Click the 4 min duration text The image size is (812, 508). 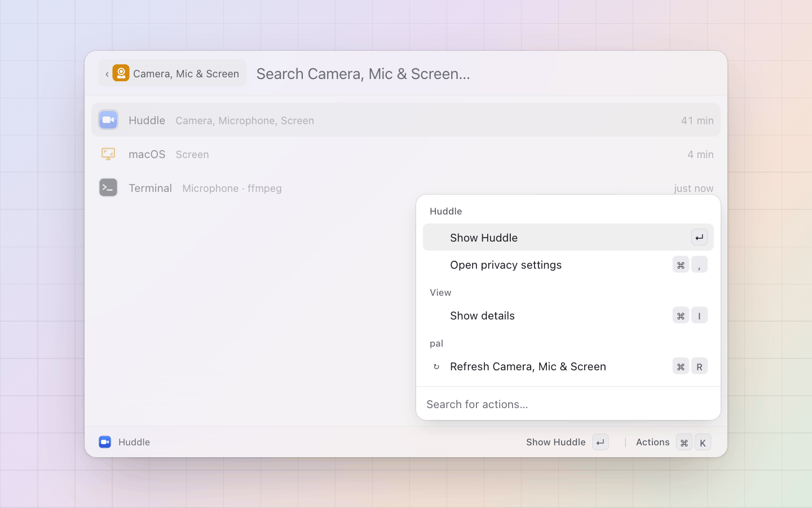[x=700, y=155]
